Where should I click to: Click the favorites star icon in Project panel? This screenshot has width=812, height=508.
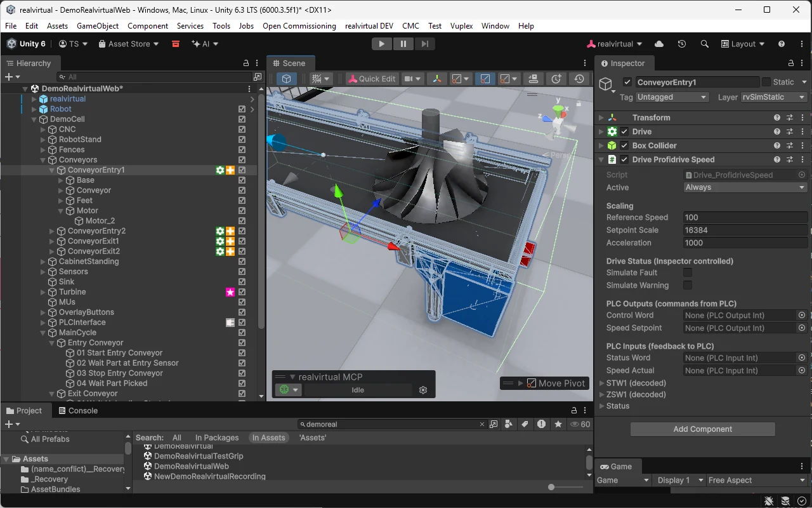[558, 424]
